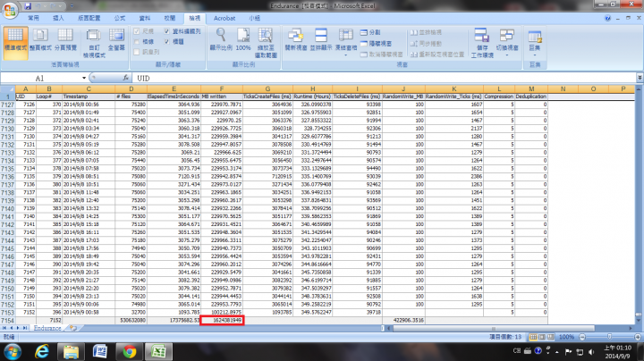Open the Excel Help question mark icon
The height and width of the screenshot is (361, 644).
607,18
